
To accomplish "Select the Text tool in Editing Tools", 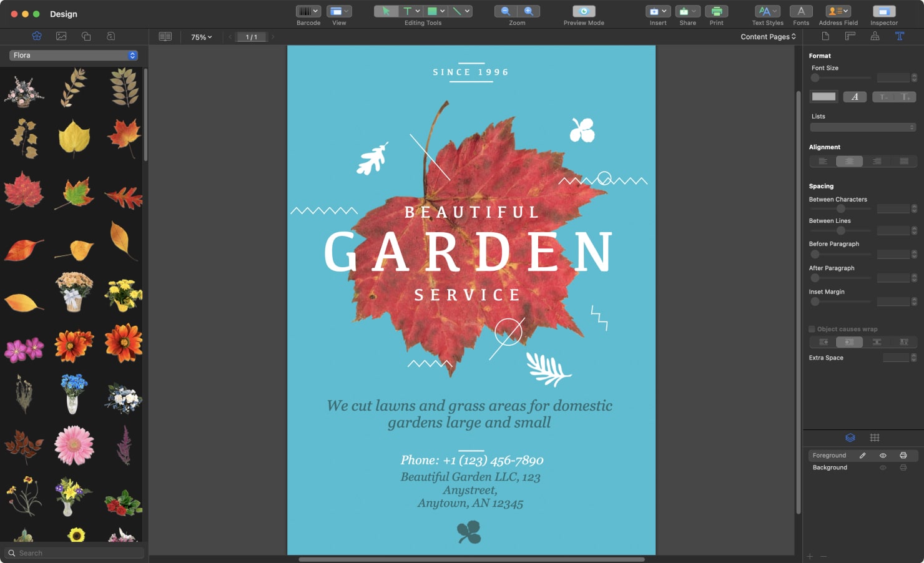I will [407, 11].
